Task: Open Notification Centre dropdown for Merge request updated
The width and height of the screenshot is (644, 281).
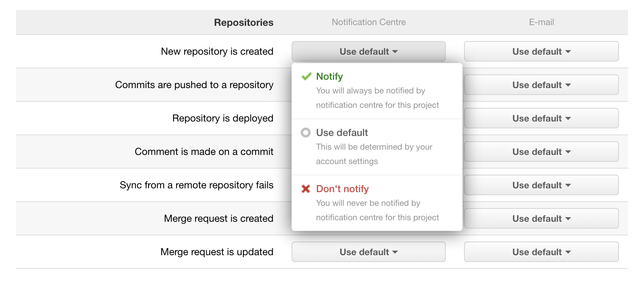Action: [x=368, y=252]
